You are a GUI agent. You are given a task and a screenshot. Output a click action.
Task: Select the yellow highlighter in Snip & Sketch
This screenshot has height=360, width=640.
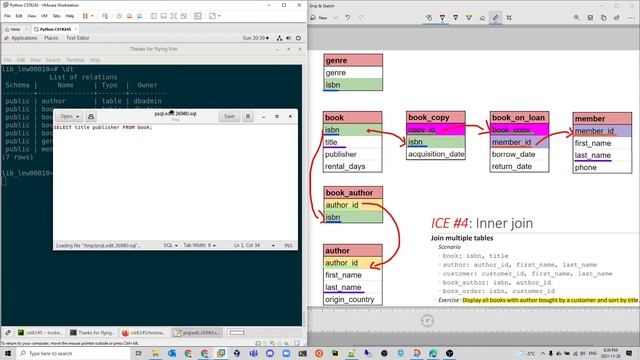click(469, 18)
